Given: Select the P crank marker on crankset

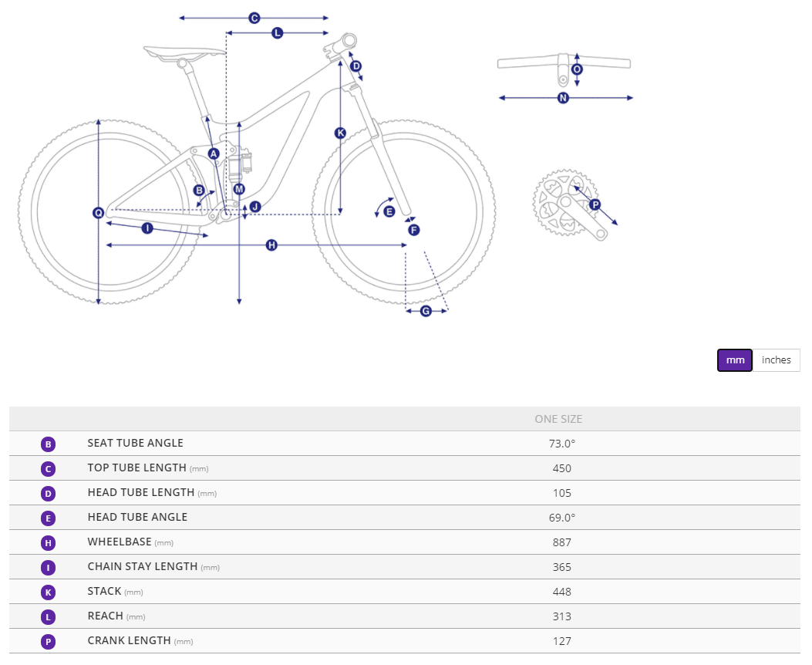Looking at the screenshot, I should click(595, 204).
